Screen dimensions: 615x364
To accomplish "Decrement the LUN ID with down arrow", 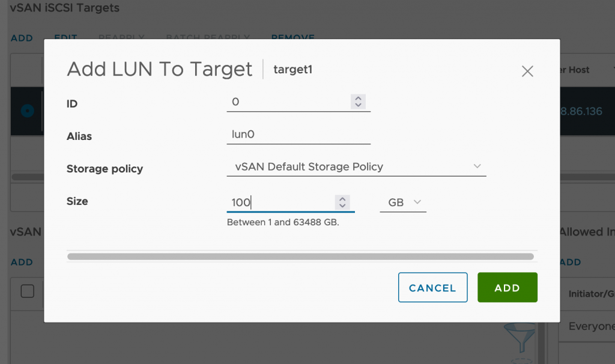I will [x=358, y=105].
